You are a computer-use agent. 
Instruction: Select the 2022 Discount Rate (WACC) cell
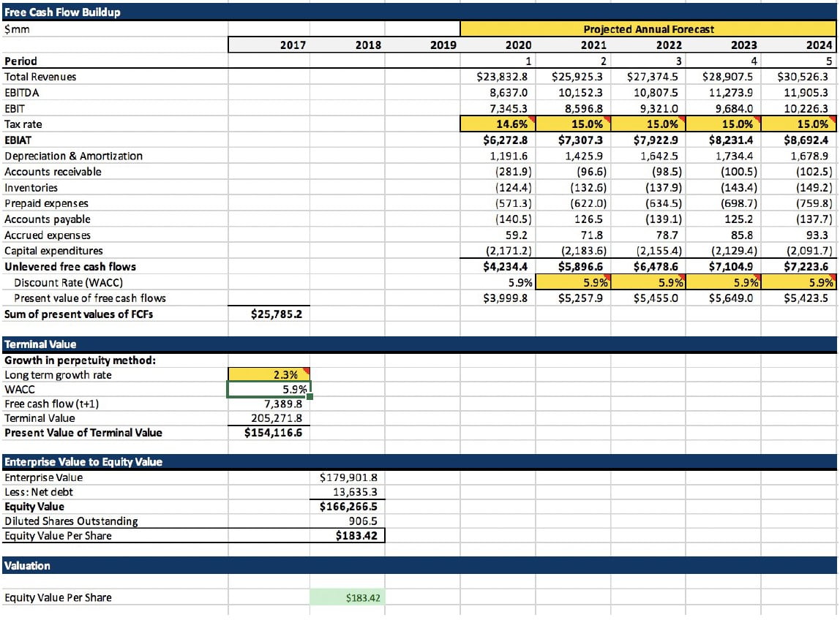pyautogui.click(x=648, y=282)
